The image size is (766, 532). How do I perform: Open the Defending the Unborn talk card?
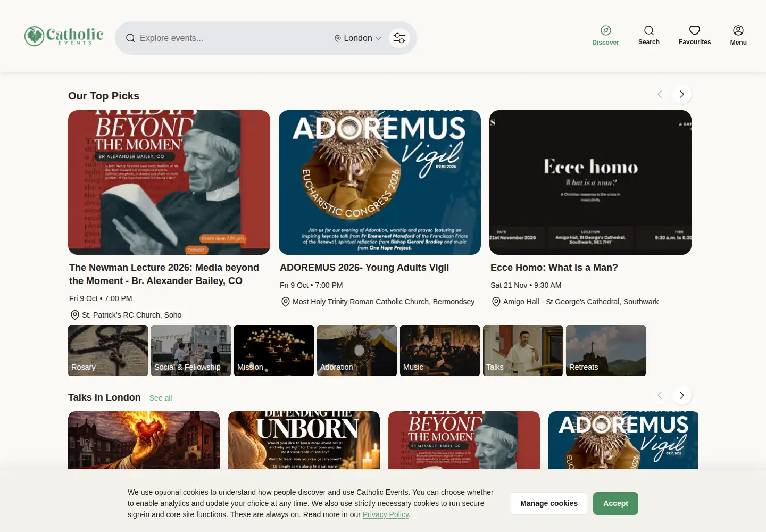[x=304, y=440]
